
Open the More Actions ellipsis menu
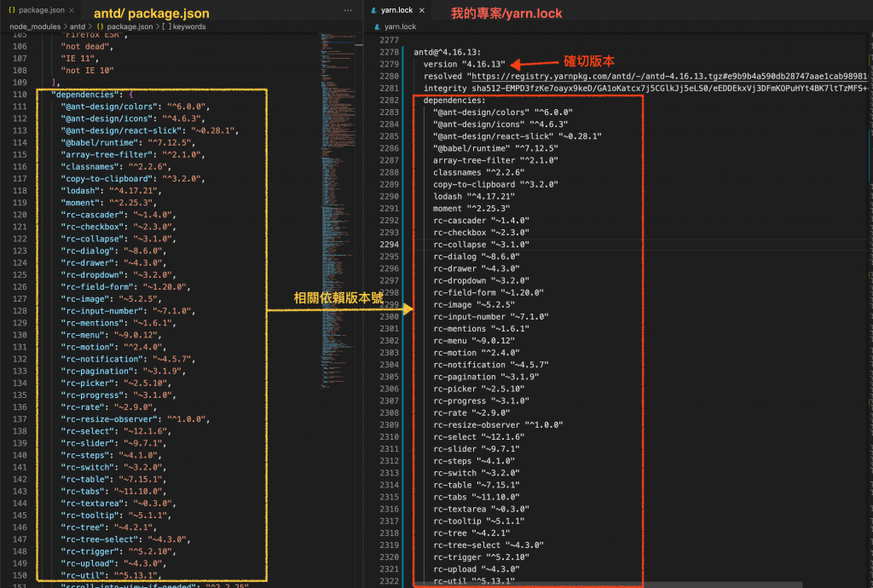click(x=348, y=10)
